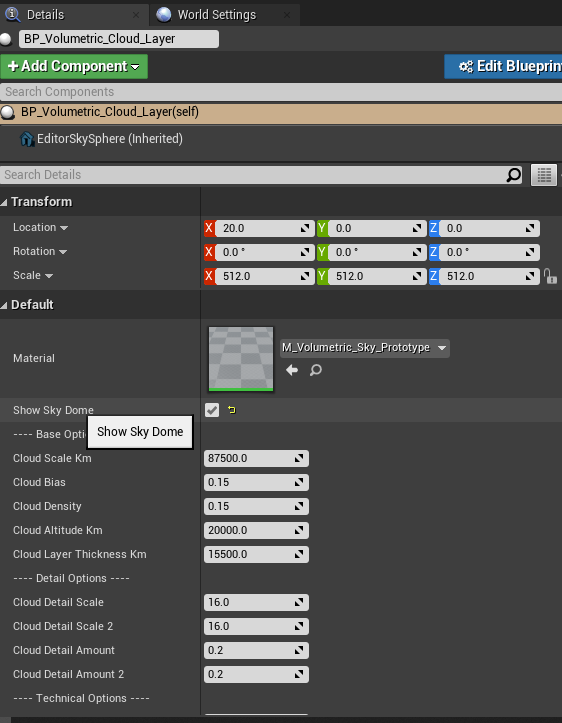This screenshot has height=723, width=562.
Task: Click the magnifier icon in Search Details
Action: tap(513, 175)
